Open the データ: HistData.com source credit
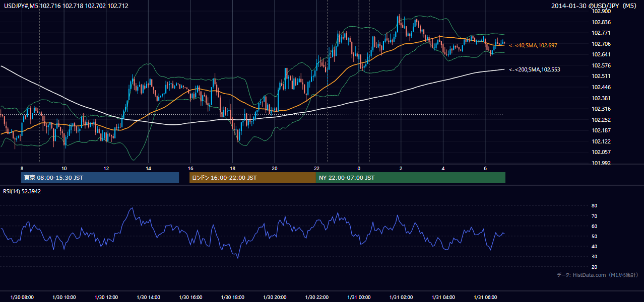Screen dimensions: 644x302 point(598,275)
